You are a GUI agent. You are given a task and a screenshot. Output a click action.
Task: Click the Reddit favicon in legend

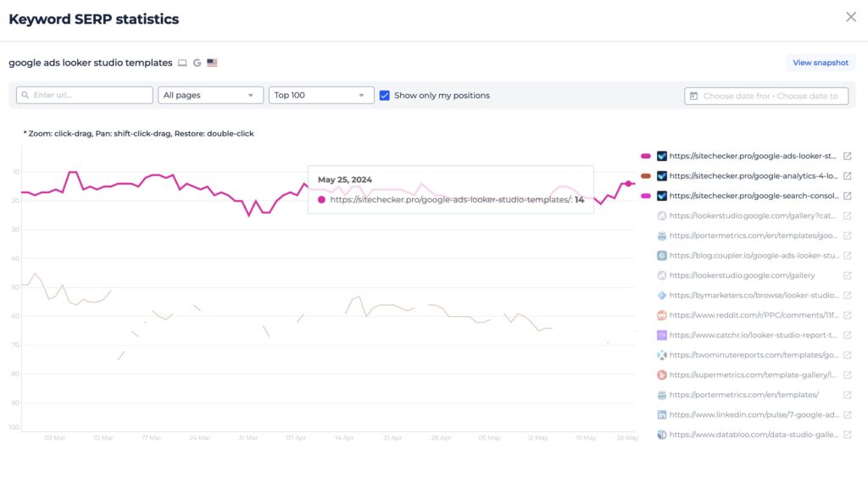pyautogui.click(x=661, y=315)
